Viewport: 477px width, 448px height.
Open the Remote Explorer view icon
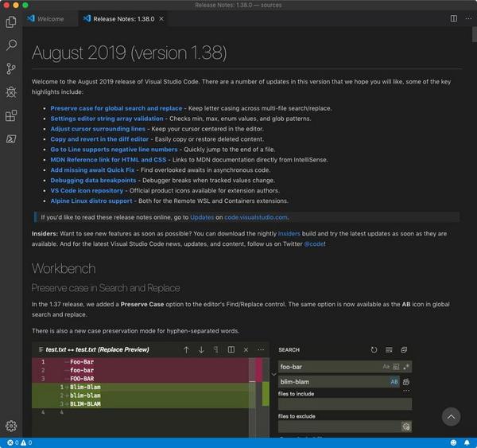[11, 139]
